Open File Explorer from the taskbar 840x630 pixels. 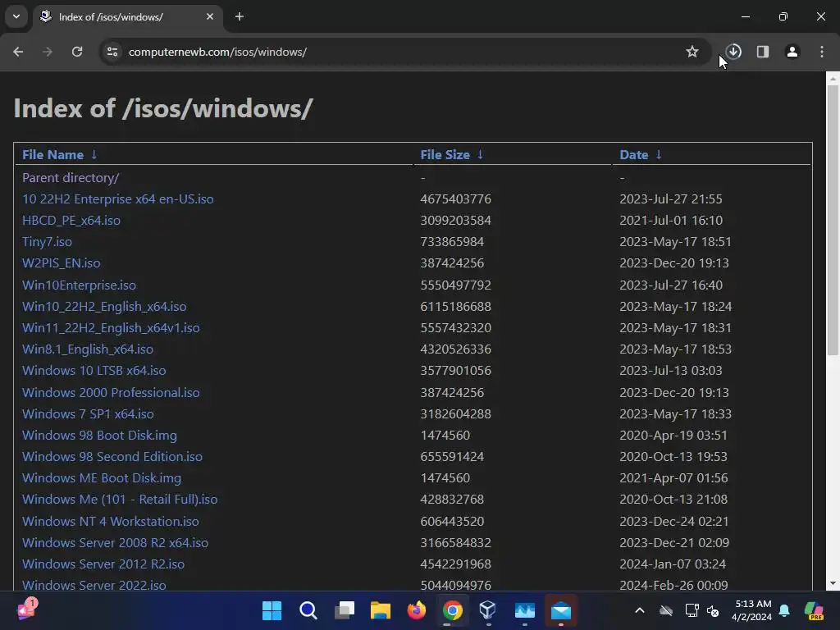[381, 610]
